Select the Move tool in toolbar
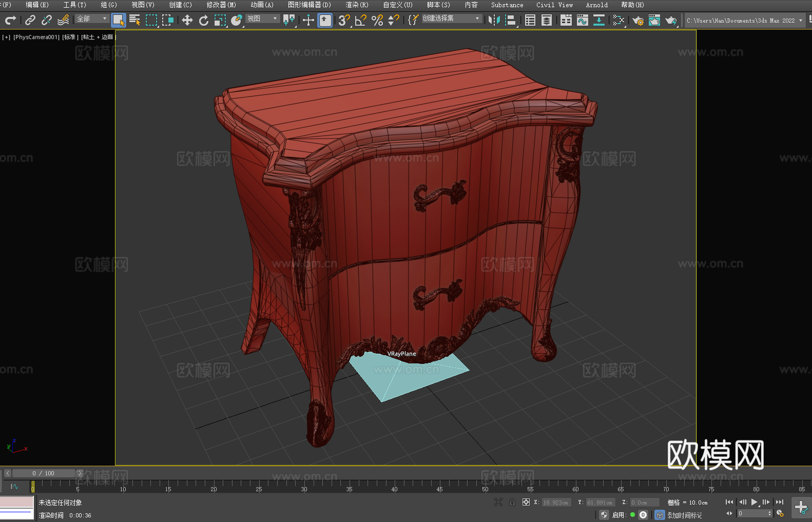The image size is (812, 522). [x=187, y=21]
